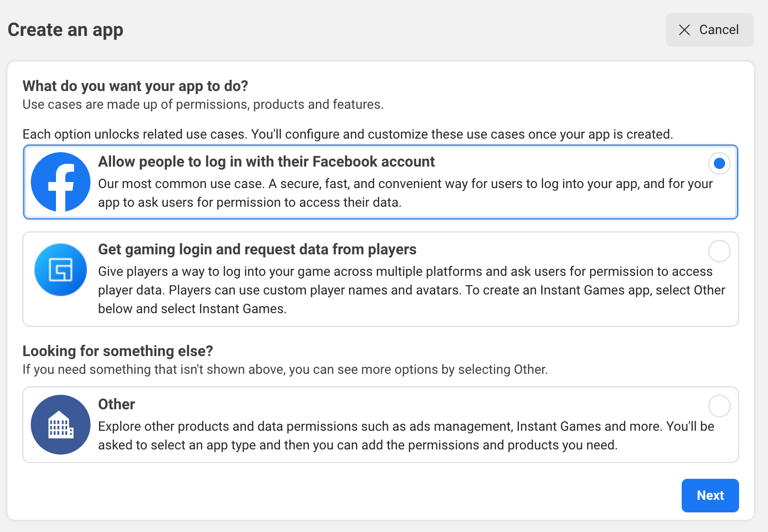
Task: Select the Other option radio button
Action: pyautogui.click(x=719, y=406)
